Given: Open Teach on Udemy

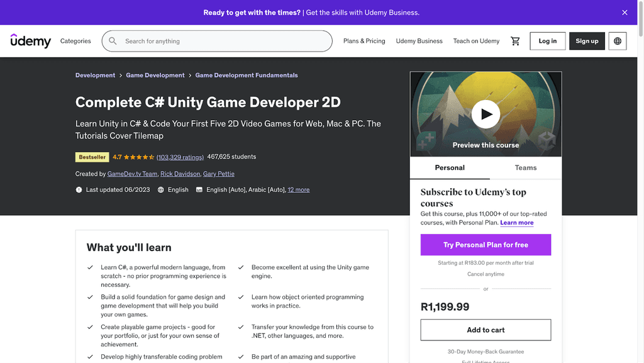Looking at the screenshot, I should pyautogui.click(x=476, y=40).
